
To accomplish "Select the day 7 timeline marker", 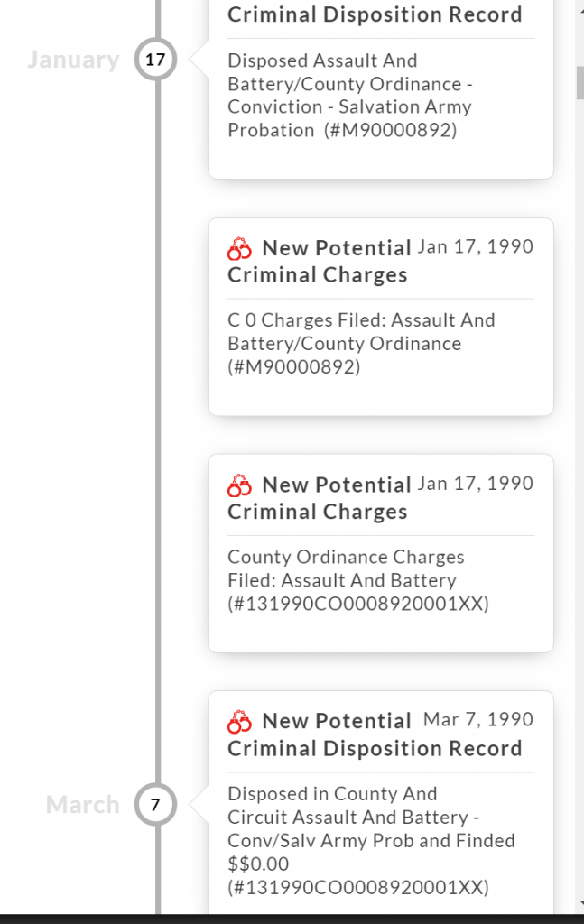I will click(155, 805).
